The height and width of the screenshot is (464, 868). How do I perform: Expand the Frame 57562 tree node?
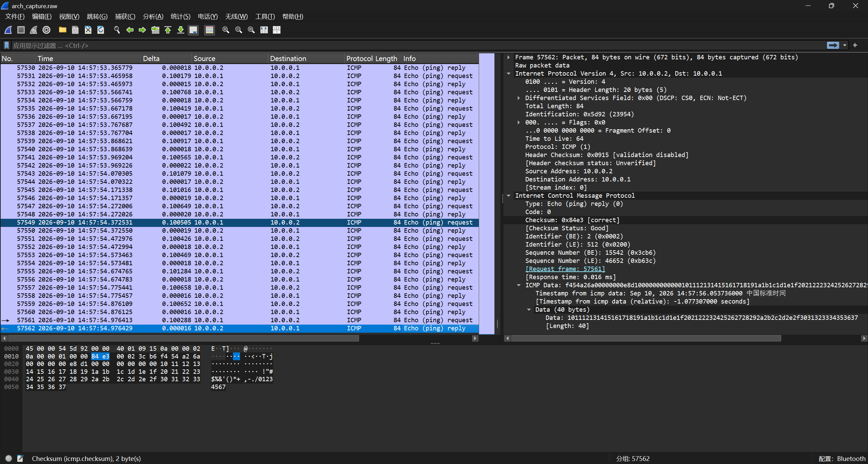coord(508,57)
